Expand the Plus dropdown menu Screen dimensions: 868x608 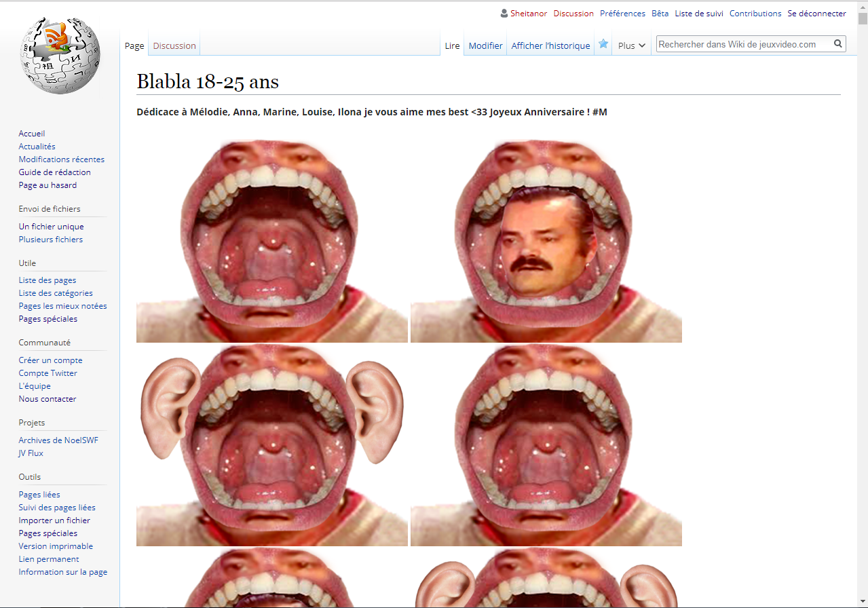[x=631, y=46]
